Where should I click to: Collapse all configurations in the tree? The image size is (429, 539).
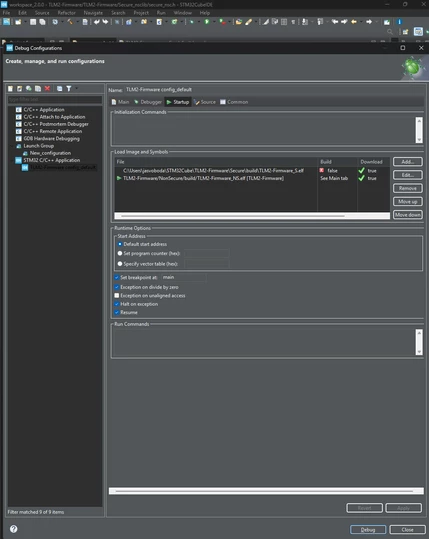(59, 89)
